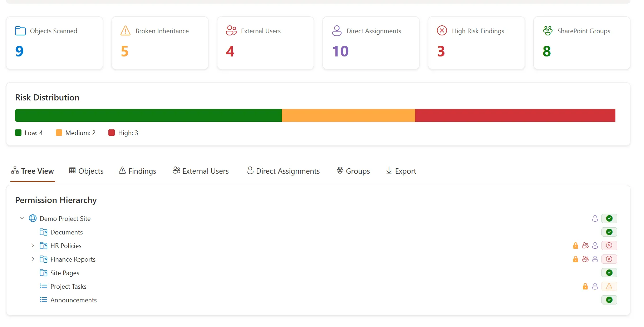Click the Risk Distribution heading

[47, 98]
